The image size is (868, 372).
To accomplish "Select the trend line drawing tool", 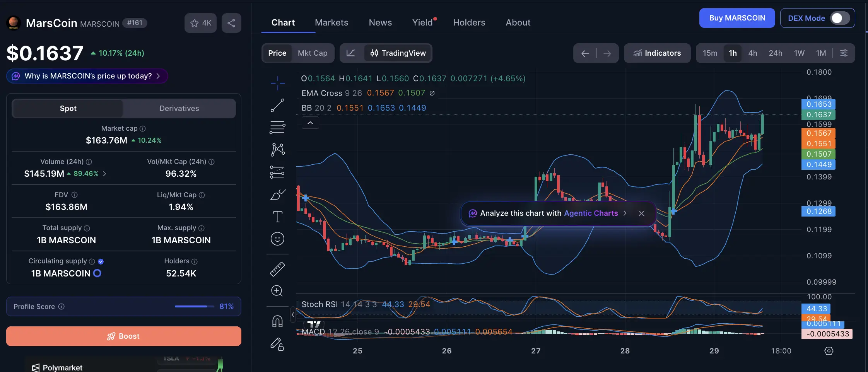I will point(277,105).
